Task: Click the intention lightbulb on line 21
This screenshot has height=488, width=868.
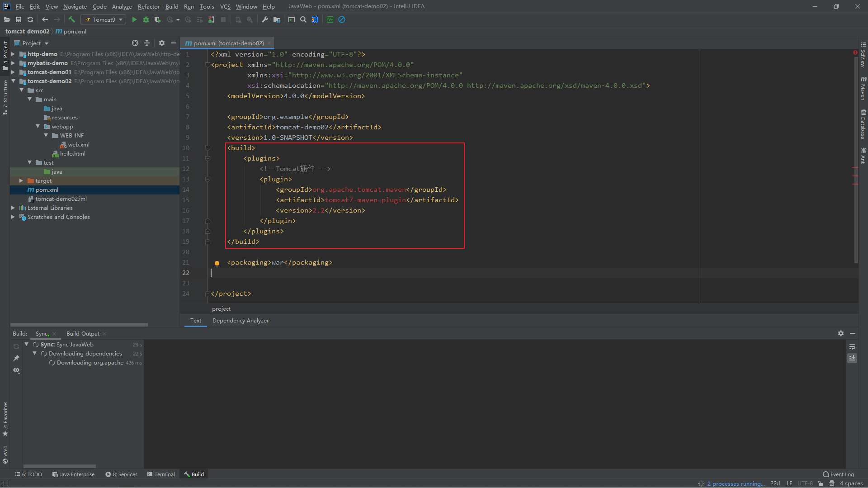Action: (217, 264)
